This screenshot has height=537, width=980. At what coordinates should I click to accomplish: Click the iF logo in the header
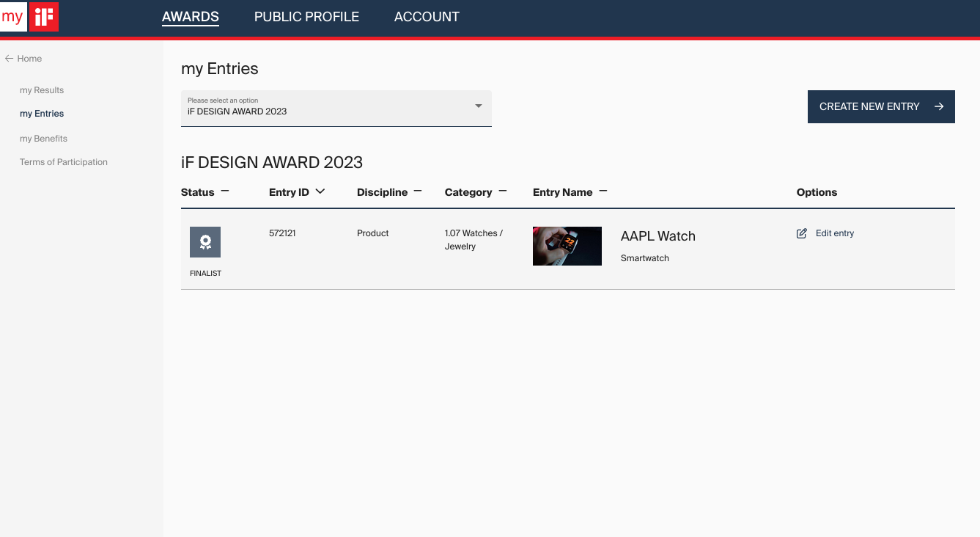pyautogui.click(x=43, y=16)
